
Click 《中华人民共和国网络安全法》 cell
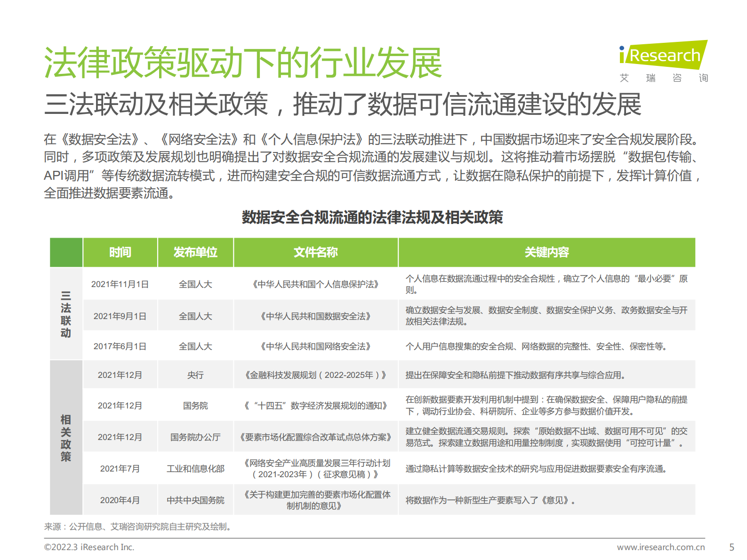(x=316, y=346)
